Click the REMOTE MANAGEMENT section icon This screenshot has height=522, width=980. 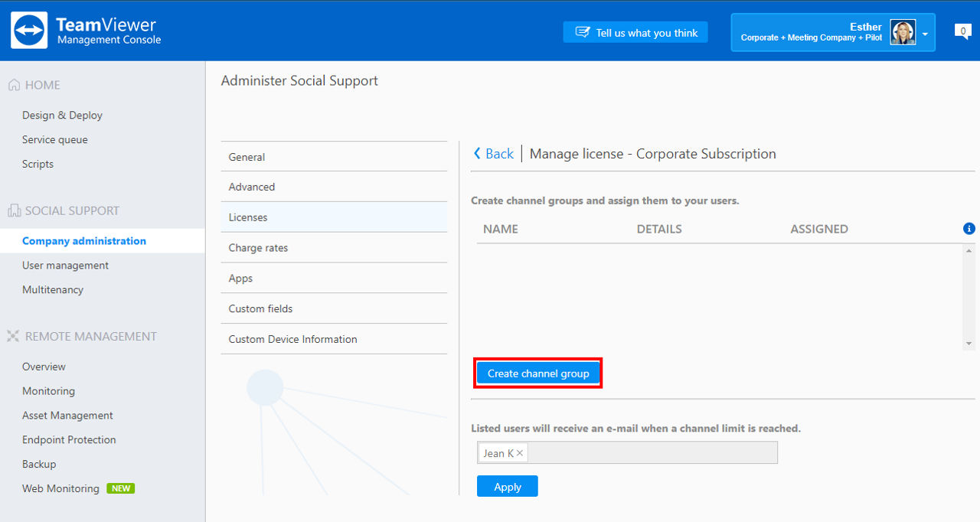pyautogui.click(x=13, y=336)
